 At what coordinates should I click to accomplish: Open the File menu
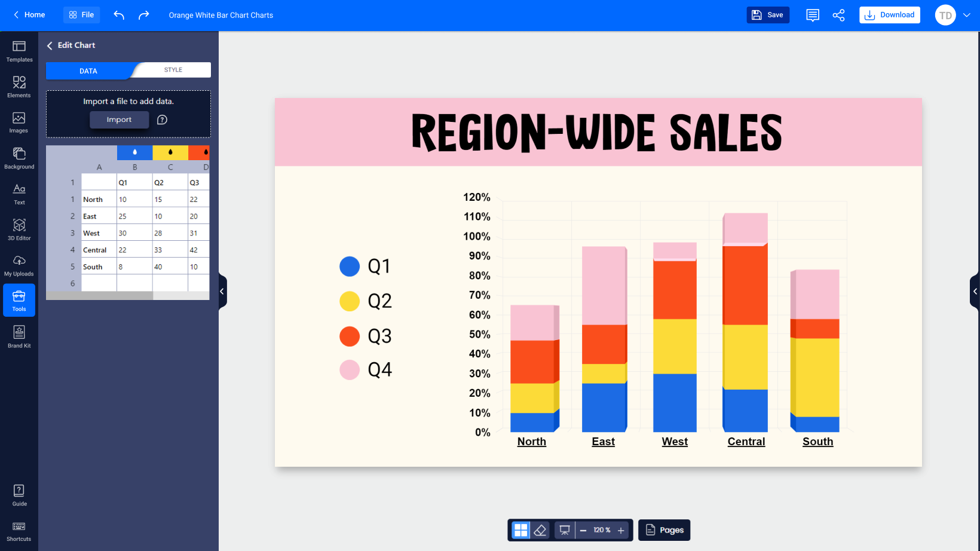82,15
